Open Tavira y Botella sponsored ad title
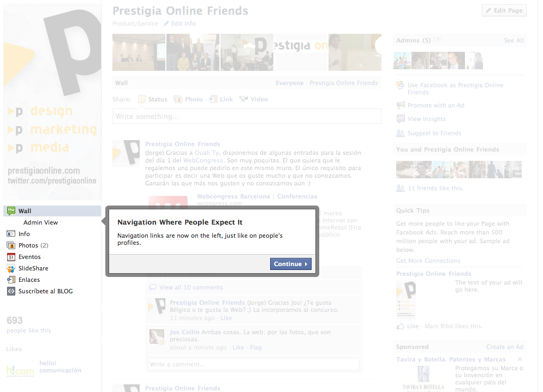This screenshot has height=392, width=543. (x=451, y=359)
